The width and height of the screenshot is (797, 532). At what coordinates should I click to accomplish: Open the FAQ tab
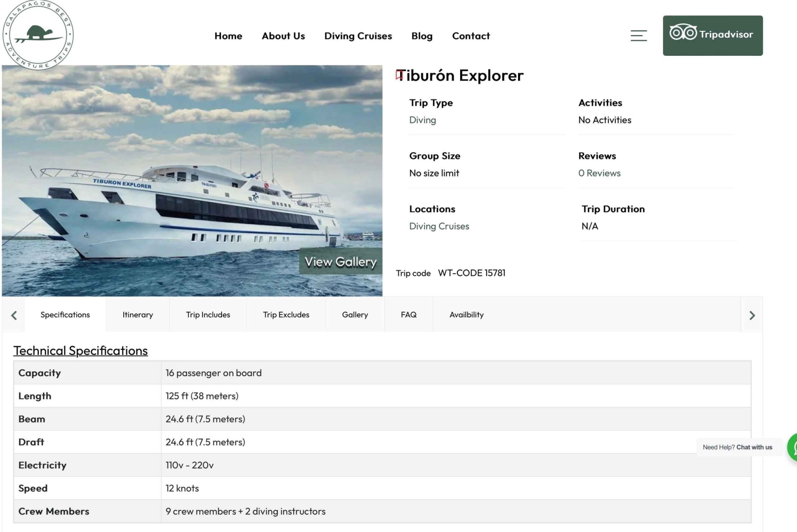pyautogui.click(x=408, y=315)
